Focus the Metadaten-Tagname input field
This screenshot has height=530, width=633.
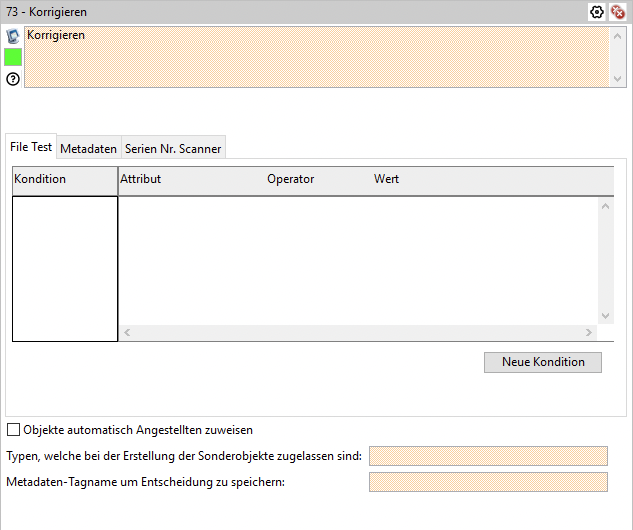488,482
